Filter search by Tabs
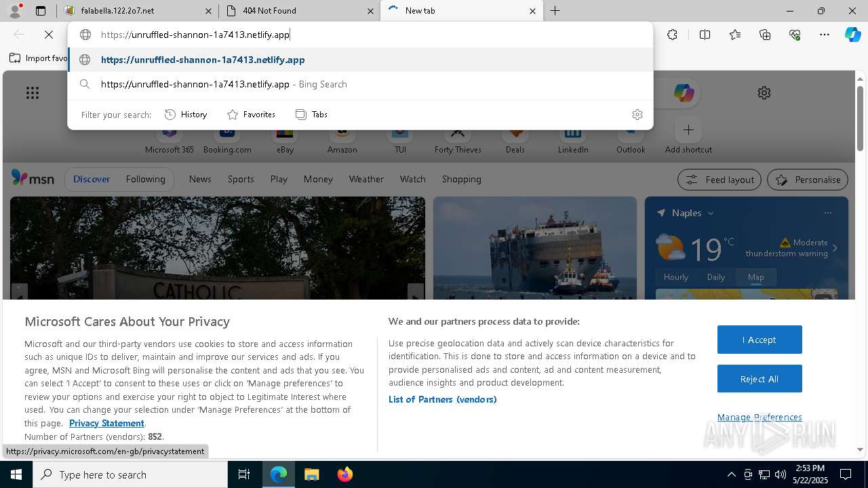 311,115
